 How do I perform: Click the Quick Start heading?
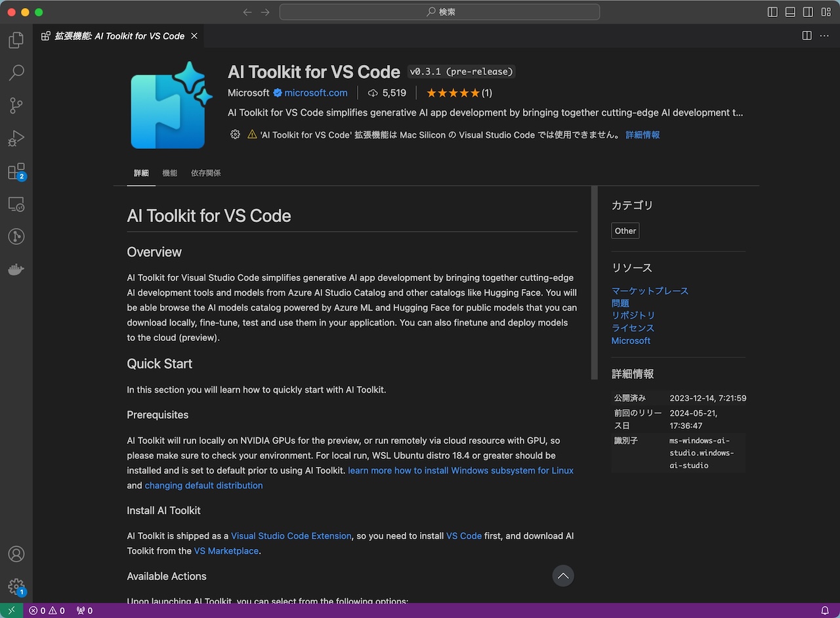159,364
